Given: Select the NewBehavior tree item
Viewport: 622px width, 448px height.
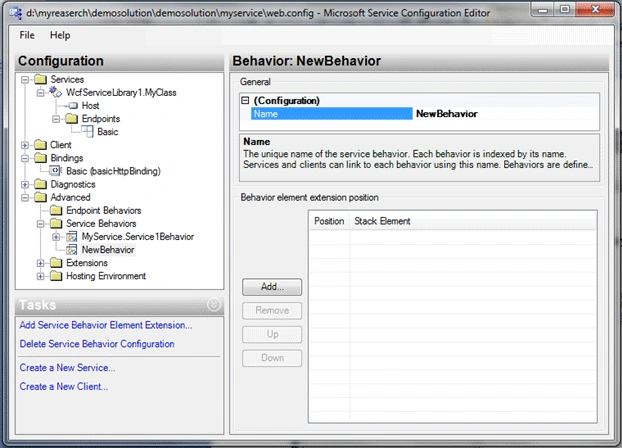Looking at the screenshot, I should pyautogui.click(x=108, y=250).
